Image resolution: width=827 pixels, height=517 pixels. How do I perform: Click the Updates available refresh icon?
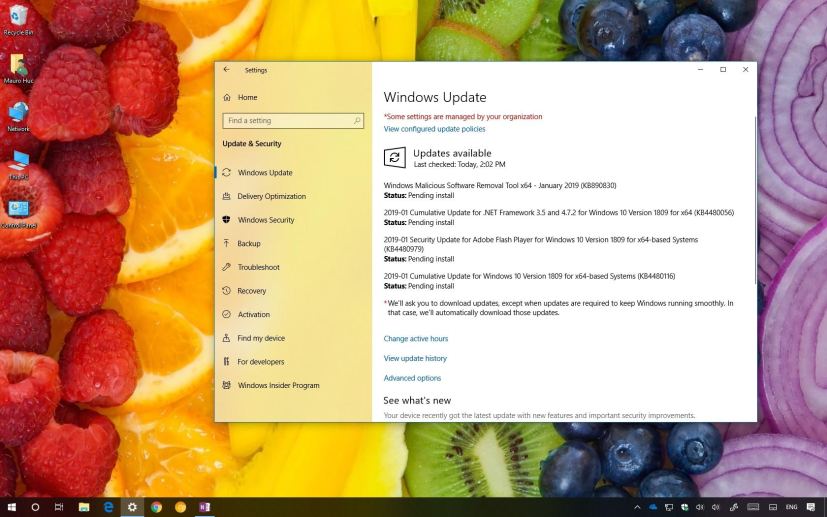[x=395, y=158]
